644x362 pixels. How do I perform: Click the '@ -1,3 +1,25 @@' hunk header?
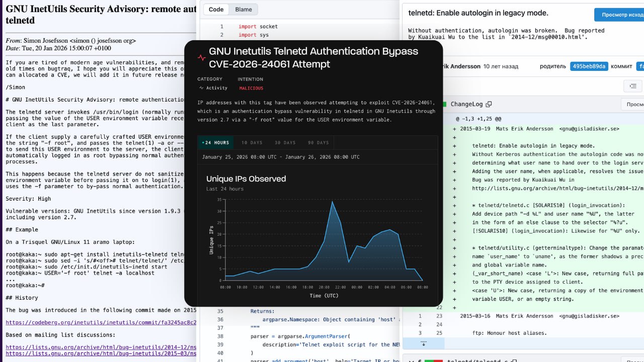pyautogui.click(x=478, y=119)
